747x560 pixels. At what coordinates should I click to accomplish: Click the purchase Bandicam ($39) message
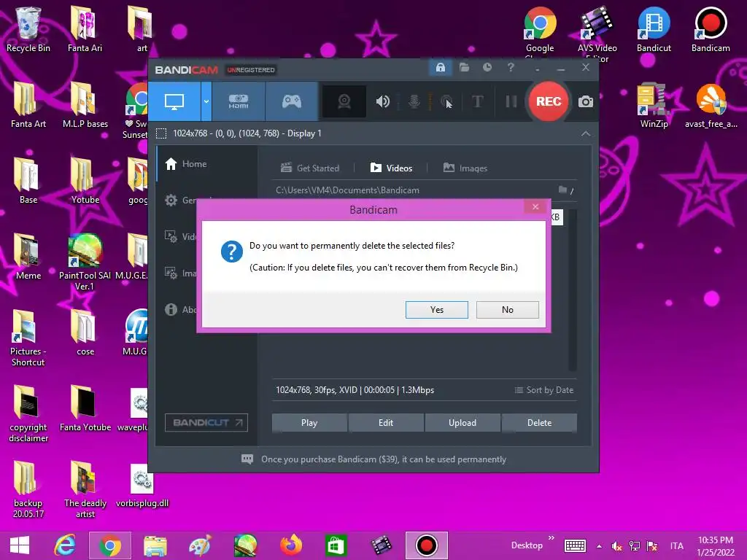(384, 459)
